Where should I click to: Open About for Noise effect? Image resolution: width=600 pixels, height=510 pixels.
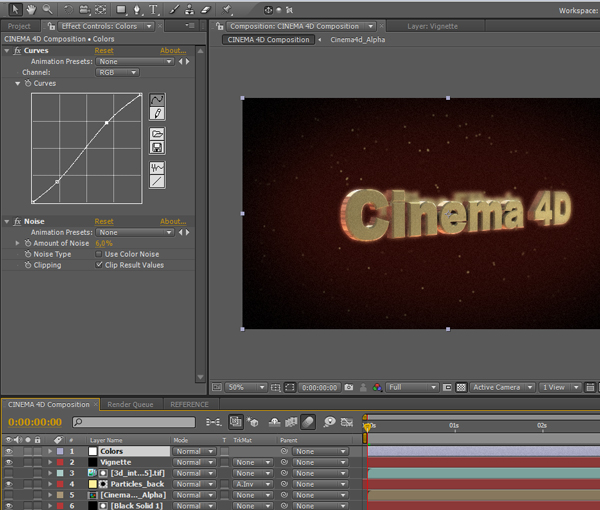pos(173,222)
